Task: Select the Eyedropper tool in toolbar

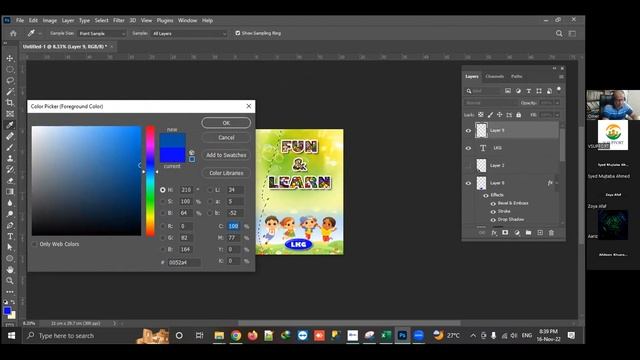Action: pos(10,125)
